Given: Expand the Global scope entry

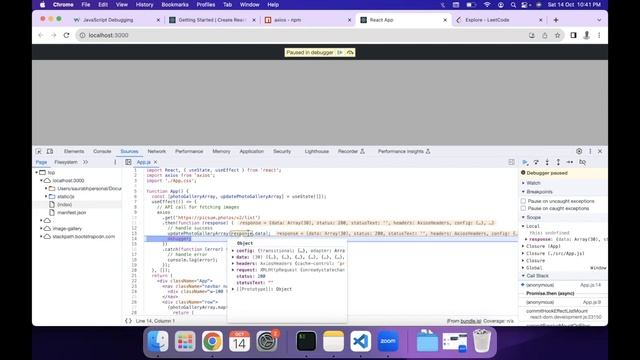Looking at the screenshot, I should [x=523, y=268].
